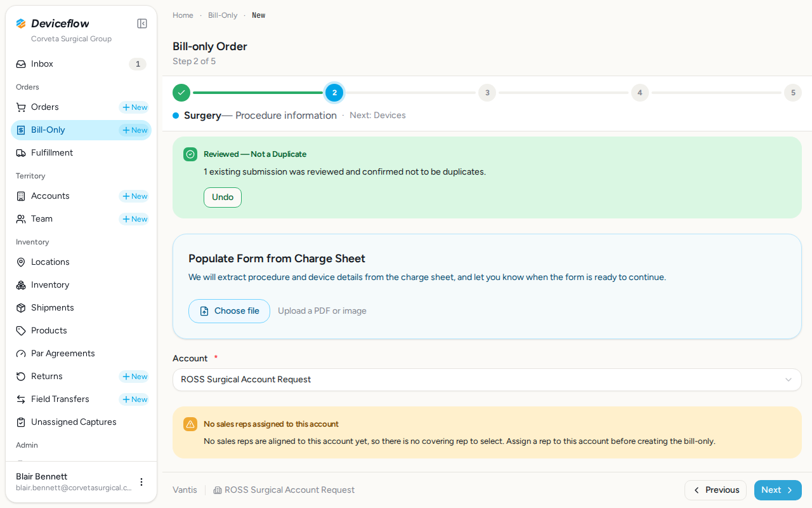Click the Fulfillment truck icon
Screen dimensions: 812x508
click(21, 153)
